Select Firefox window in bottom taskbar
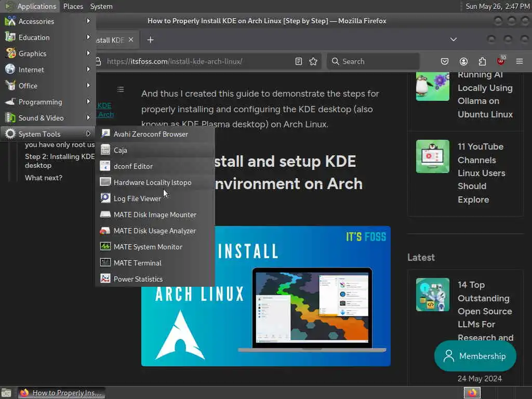 pyautogui.click(x=61, y=393)
